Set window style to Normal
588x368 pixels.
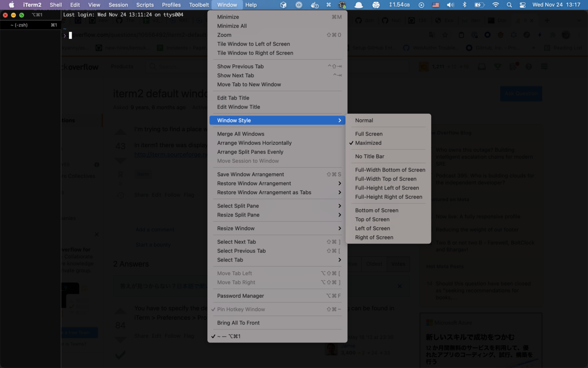click(388, 120)
